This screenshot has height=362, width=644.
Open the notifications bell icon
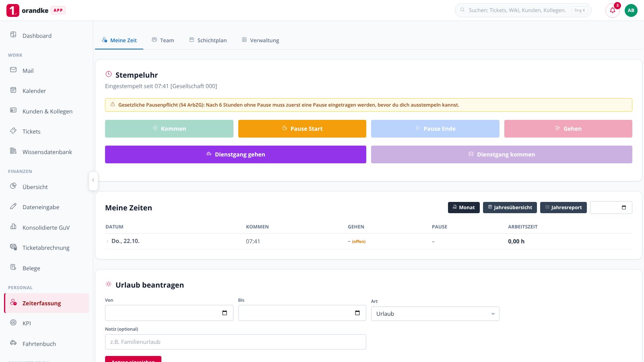[x=613, y=10]
